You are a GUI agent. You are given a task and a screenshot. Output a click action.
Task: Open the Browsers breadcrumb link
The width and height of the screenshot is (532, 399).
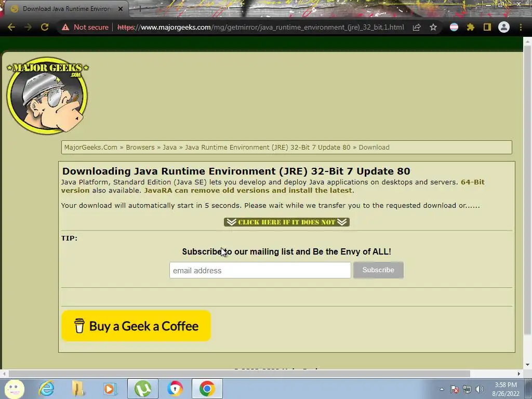(140, 147)
